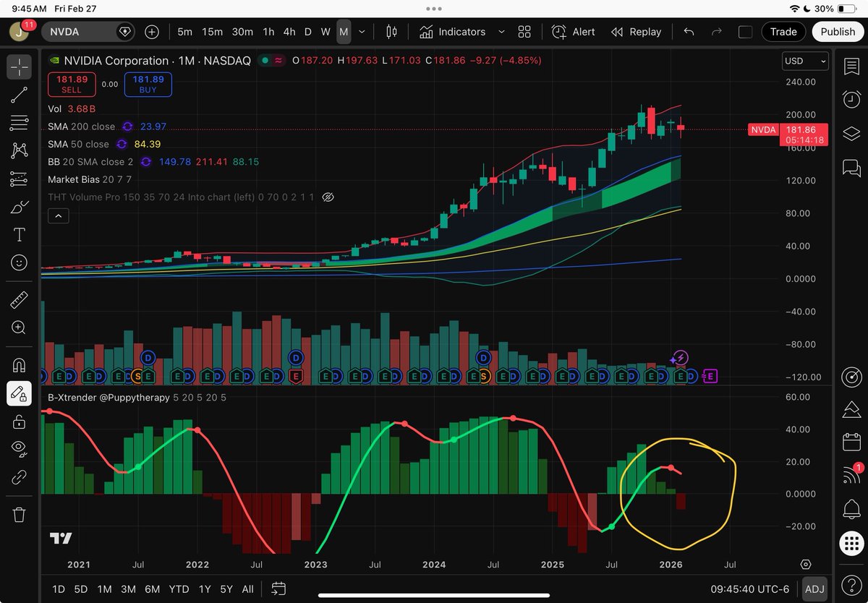
Task: Click the link drawings icon in sidebar
Action: [x=20, y=476]
